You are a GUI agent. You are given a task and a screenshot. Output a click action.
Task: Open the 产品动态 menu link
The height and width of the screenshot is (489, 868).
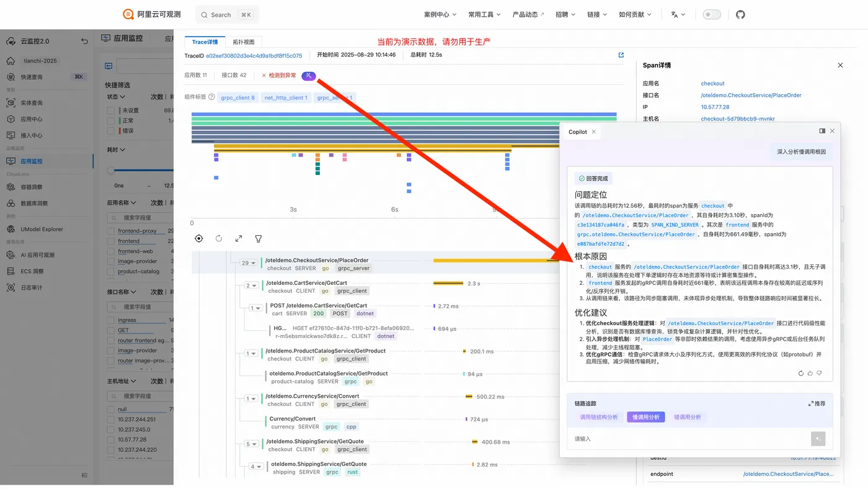(528, 14)
